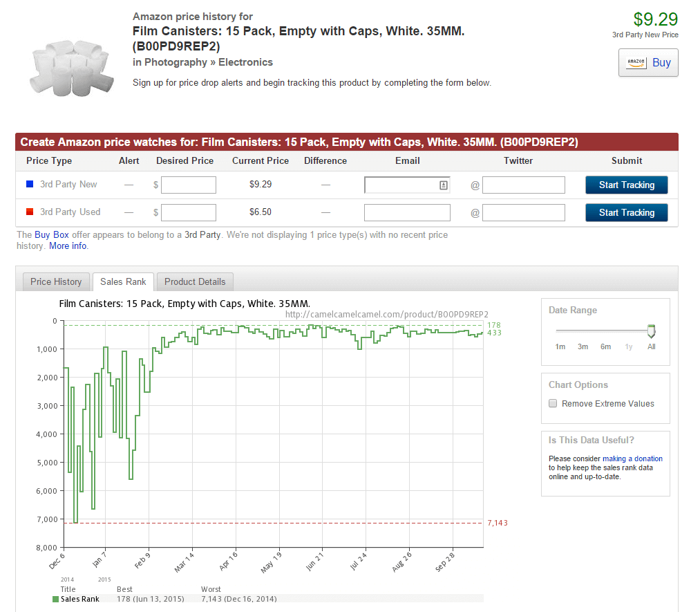
Task: Open the Product Details tab
Action: pyautogui.click(x=195, y=282)
